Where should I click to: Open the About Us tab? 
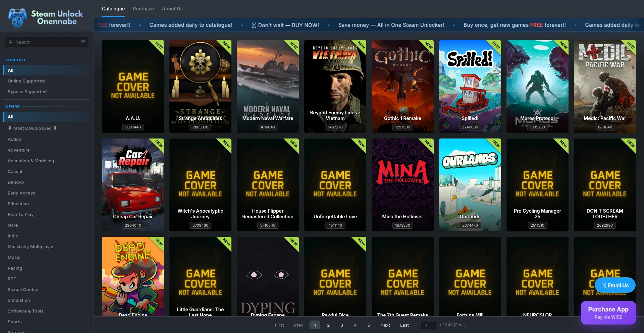tap(172, 9)
